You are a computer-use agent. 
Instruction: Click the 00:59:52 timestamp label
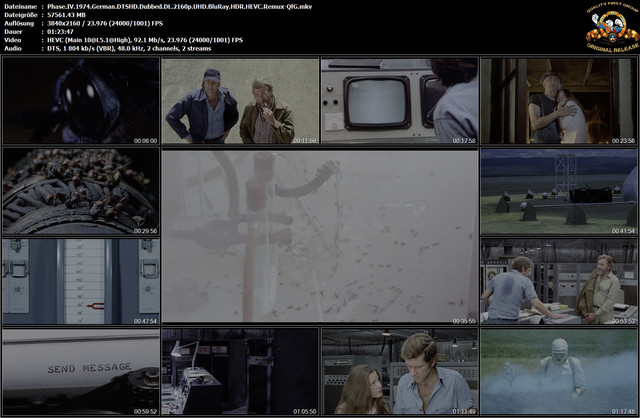[x=145, y=411]
